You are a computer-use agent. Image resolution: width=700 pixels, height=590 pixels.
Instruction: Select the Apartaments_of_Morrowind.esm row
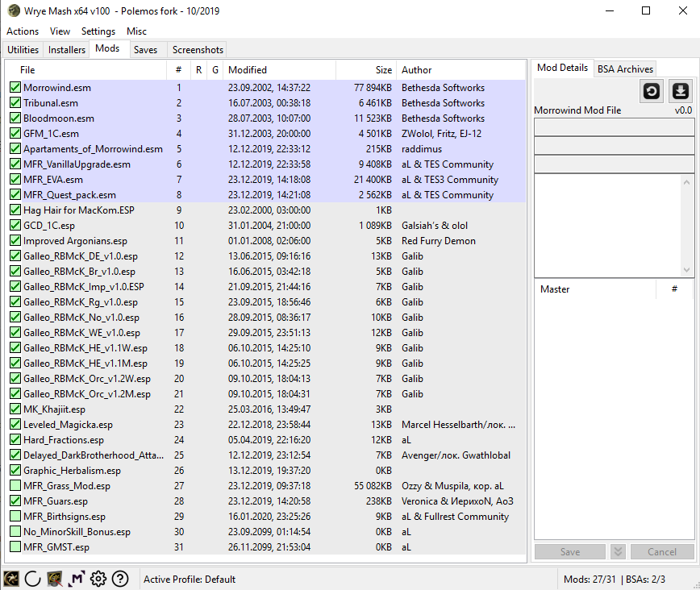[x=266, y=148]
